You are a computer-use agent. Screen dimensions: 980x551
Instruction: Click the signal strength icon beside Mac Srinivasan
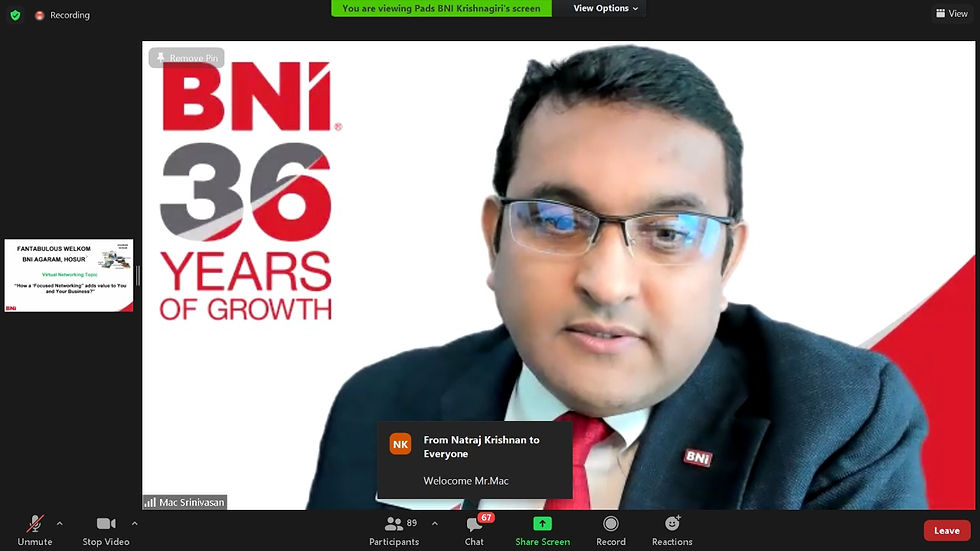150,502
